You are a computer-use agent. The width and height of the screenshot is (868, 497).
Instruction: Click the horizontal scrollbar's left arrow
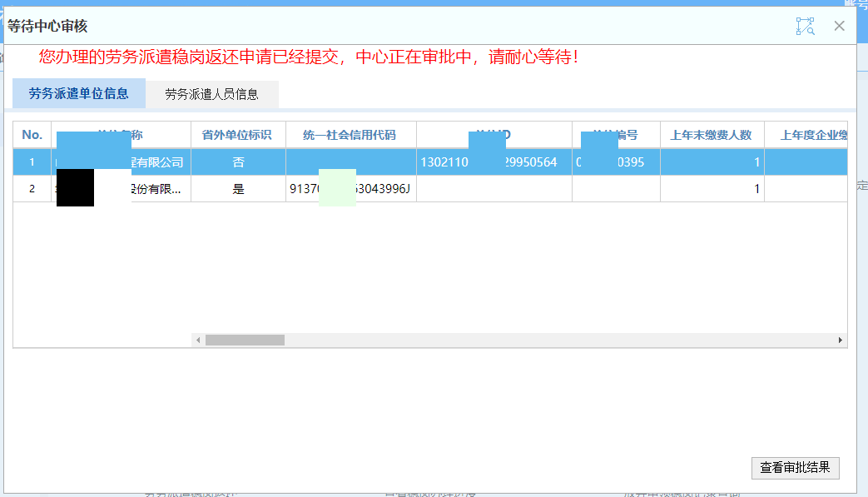pos(197,340)
